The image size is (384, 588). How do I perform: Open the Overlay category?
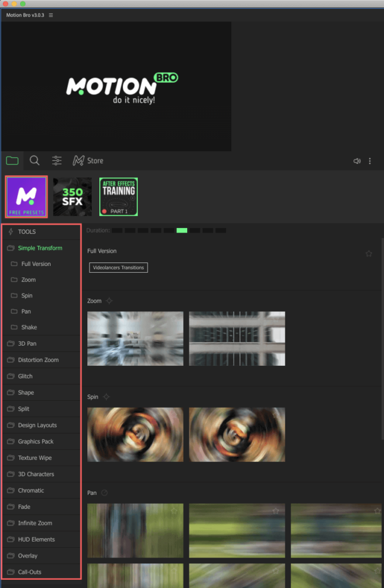point(41,556)
